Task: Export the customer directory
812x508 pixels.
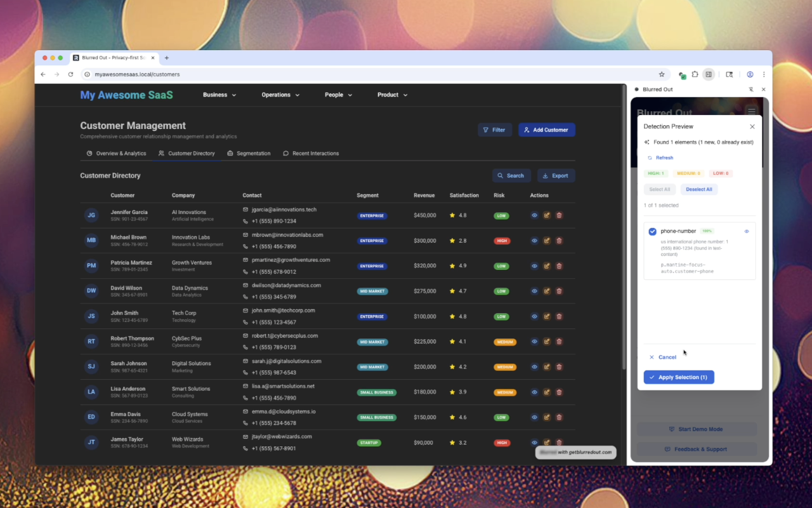Action: [556, 176]
